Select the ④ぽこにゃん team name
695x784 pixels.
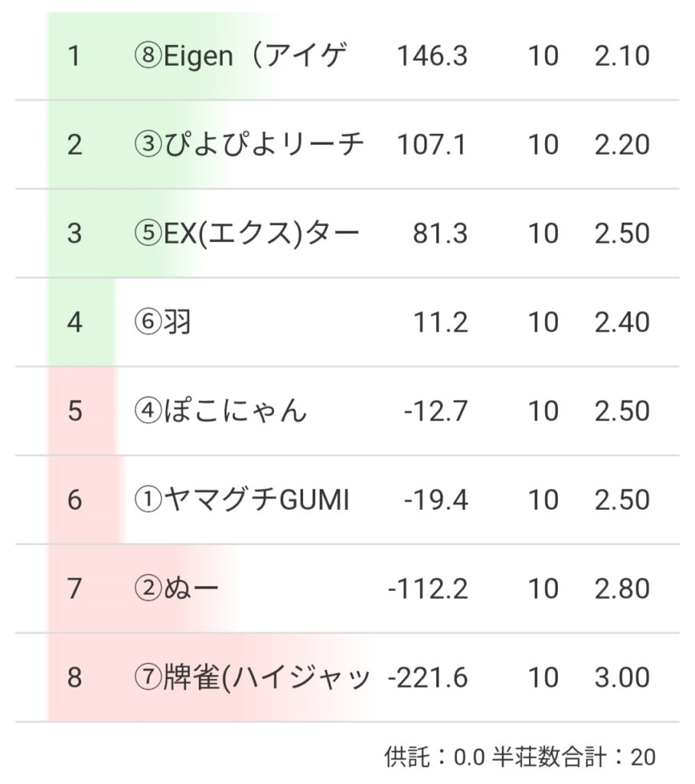[x=220, y=411]
